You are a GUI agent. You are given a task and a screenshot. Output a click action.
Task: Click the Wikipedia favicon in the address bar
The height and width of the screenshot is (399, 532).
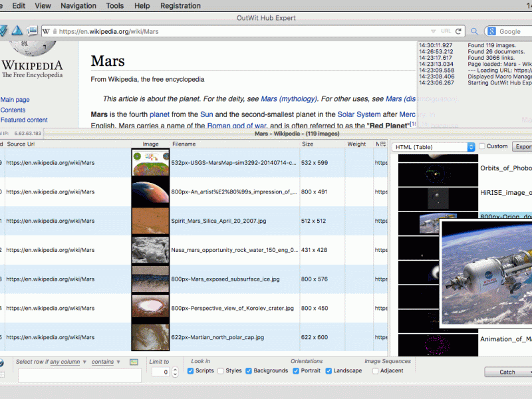point(47,31)
